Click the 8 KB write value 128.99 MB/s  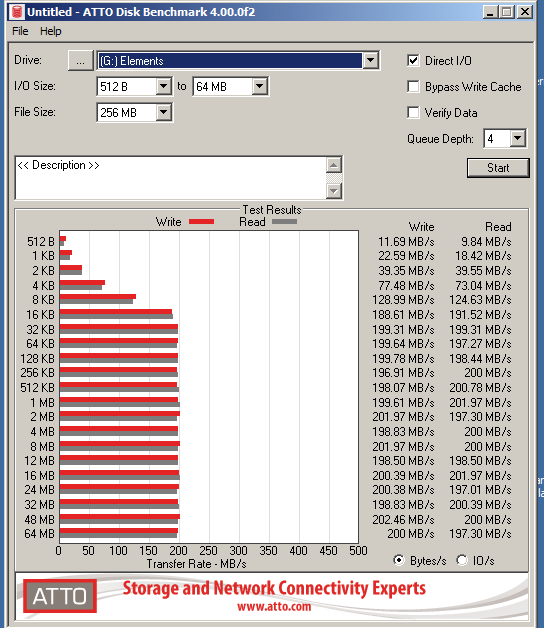click(x=403, y=300)
